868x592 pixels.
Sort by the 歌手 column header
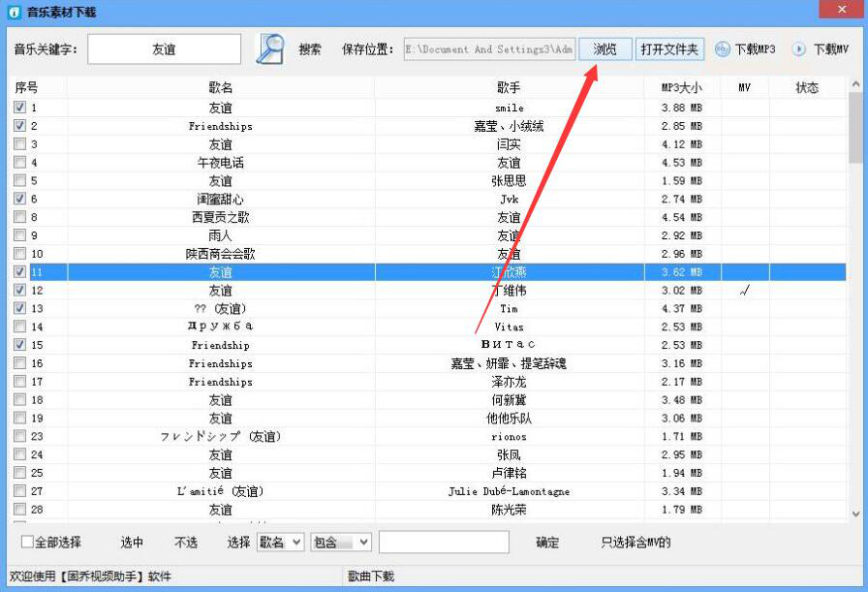(509, 87)
